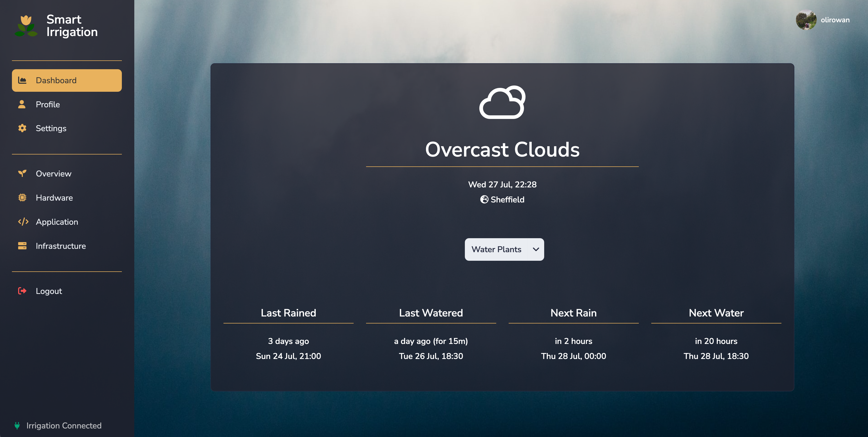Click the Last Rained heading
The width and height of the screenshot is (868, 437).
tap(289, 313)
